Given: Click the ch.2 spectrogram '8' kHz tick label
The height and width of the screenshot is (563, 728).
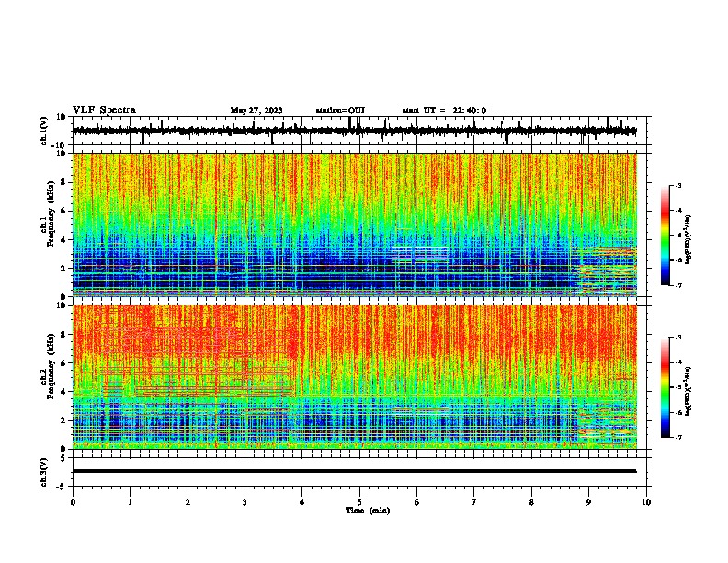Looking at the screenshot, I should click(x=63, y=335).
